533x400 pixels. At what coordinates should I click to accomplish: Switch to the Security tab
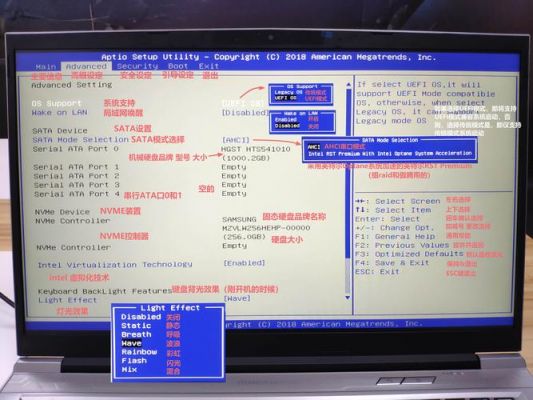click(137, 66)
